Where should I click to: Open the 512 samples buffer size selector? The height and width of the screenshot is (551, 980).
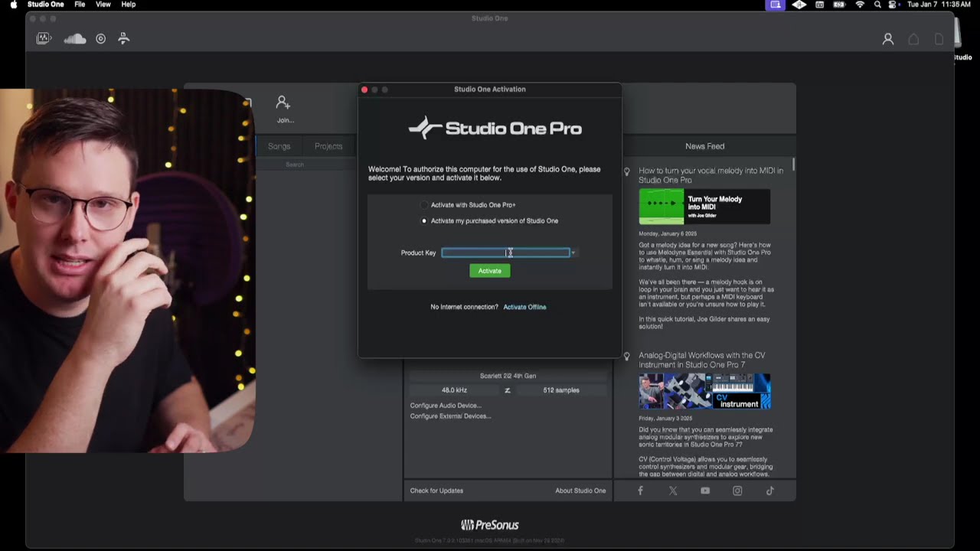tap(561, 390)
